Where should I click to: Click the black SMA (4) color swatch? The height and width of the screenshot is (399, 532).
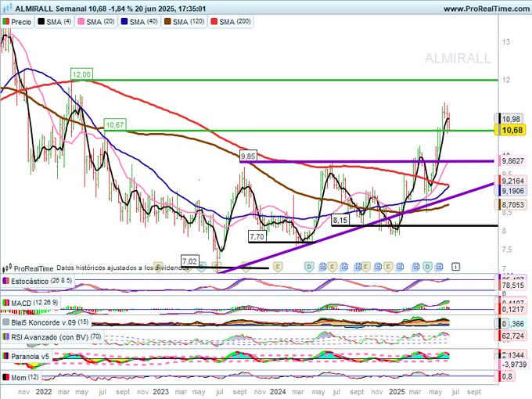[41, 22]
